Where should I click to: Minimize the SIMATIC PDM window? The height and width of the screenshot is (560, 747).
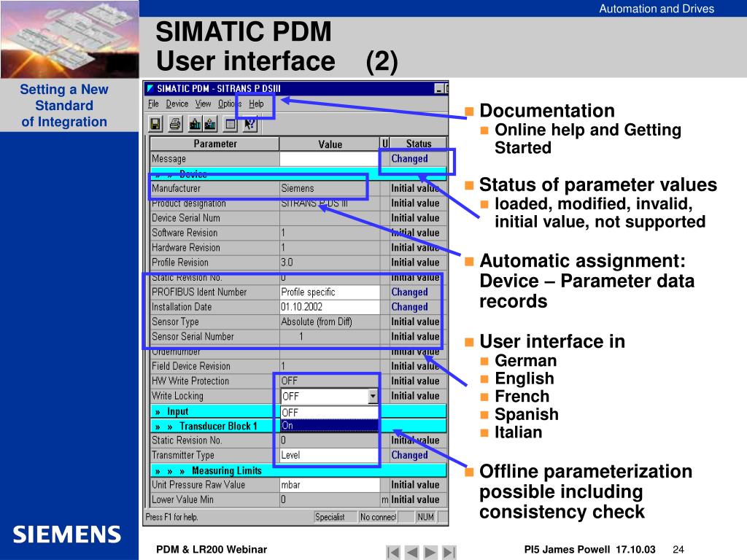pos(438,88)
